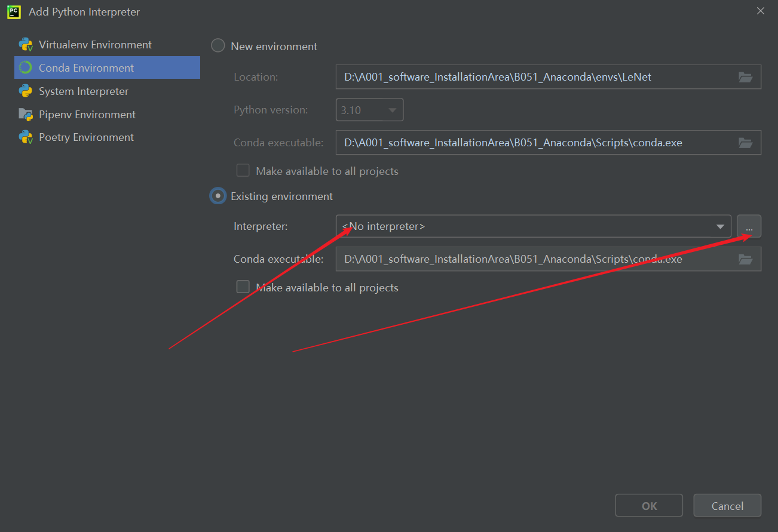This screenshot has height=532, width=778.
Task: Click the Interpreter: label
Action: tap(261, 226)
